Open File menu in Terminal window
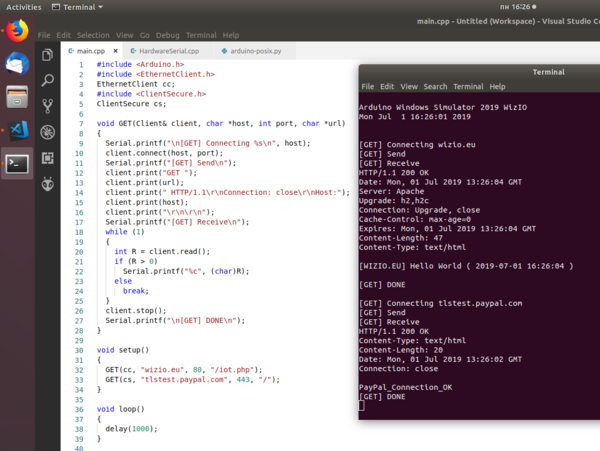The height and width of the screenshot is (451, 600). 367,86
